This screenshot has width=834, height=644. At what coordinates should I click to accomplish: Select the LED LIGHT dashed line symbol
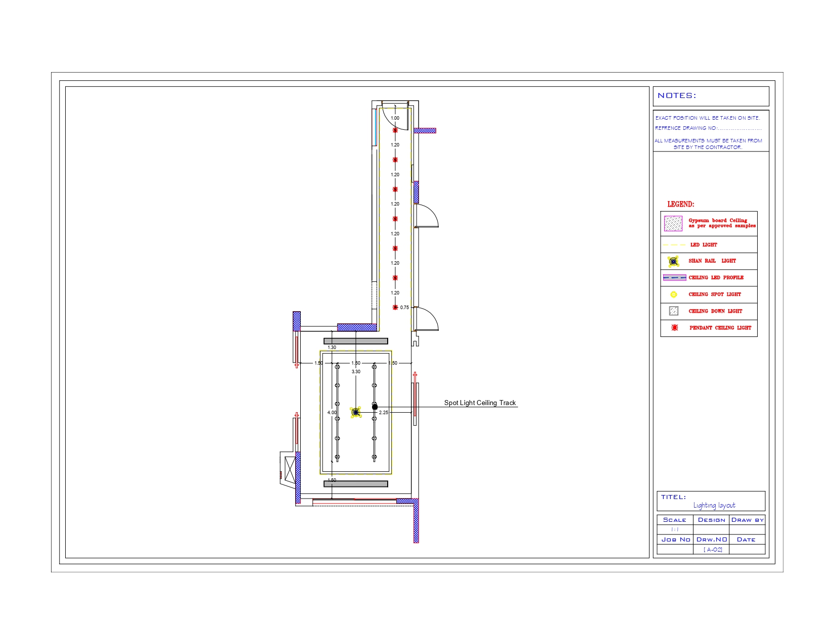[x=674, y=244]
